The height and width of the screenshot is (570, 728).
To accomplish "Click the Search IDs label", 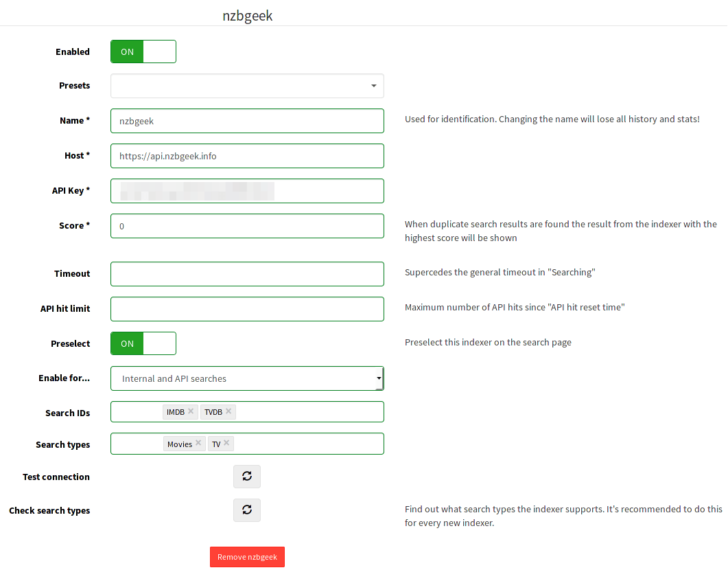I will point(68,413).
